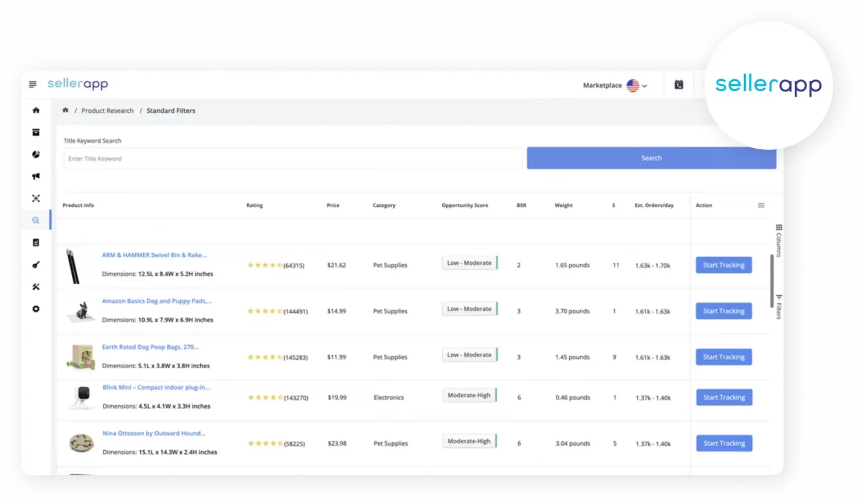The height and width of the screenshot is (504, 862).
Task: Click the vertical scrollbar of the table
Action: 772,281
